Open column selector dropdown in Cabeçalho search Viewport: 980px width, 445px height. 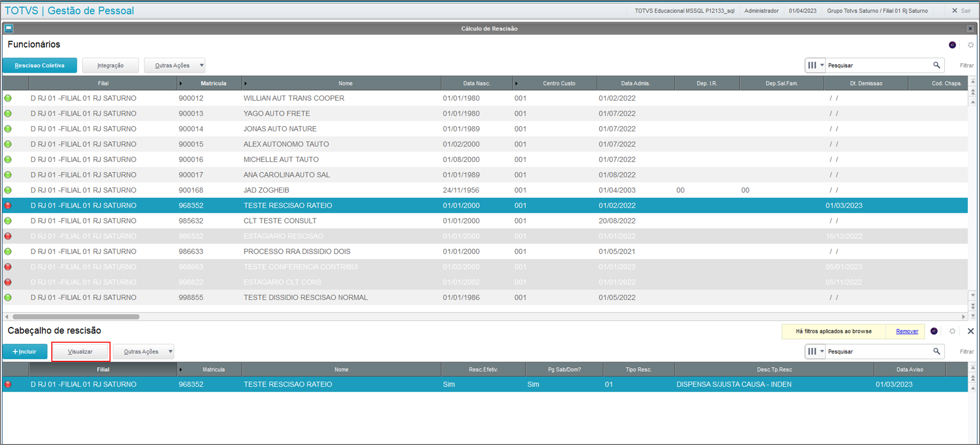coord(816,351)
